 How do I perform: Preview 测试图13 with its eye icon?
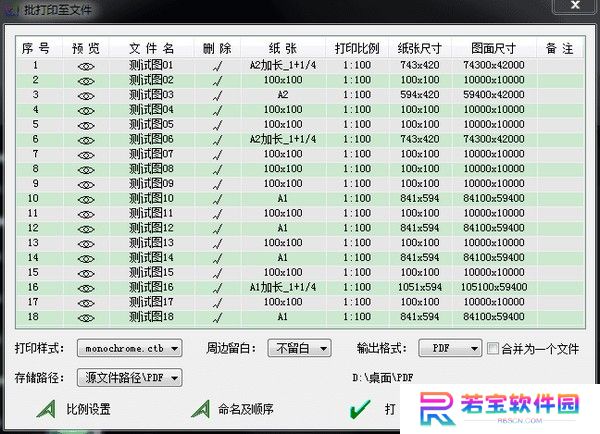click(x=86, y=244)
